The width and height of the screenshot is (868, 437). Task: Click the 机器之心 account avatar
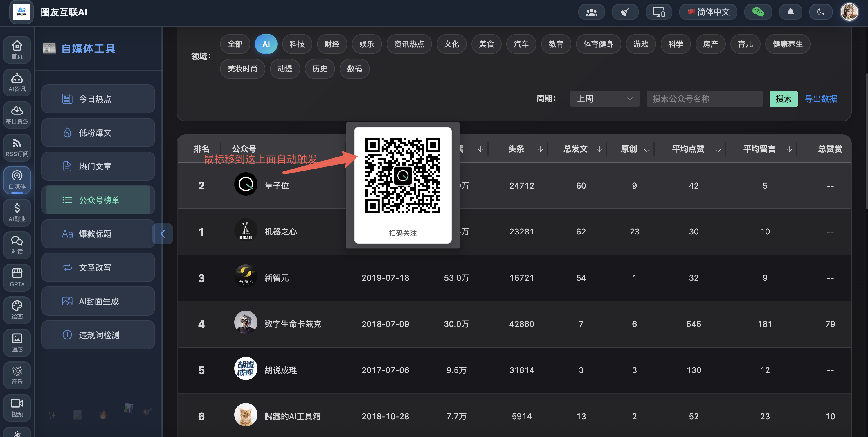246,230
